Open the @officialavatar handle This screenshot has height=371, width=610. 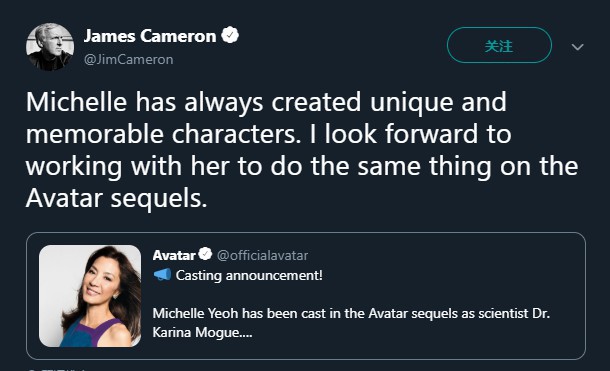click(x=262, y=256)
